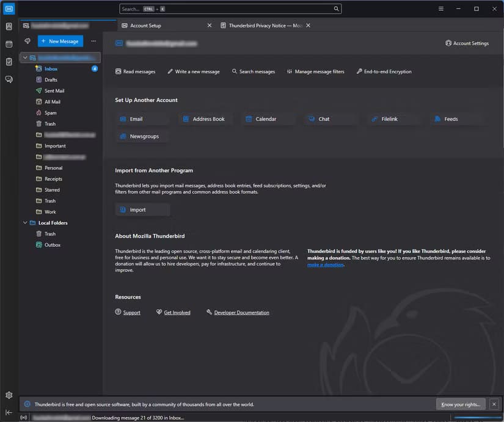The image size is (504, 422).
Task: Open End-to-end Encryption settings
Action: (x=384, y=71)
